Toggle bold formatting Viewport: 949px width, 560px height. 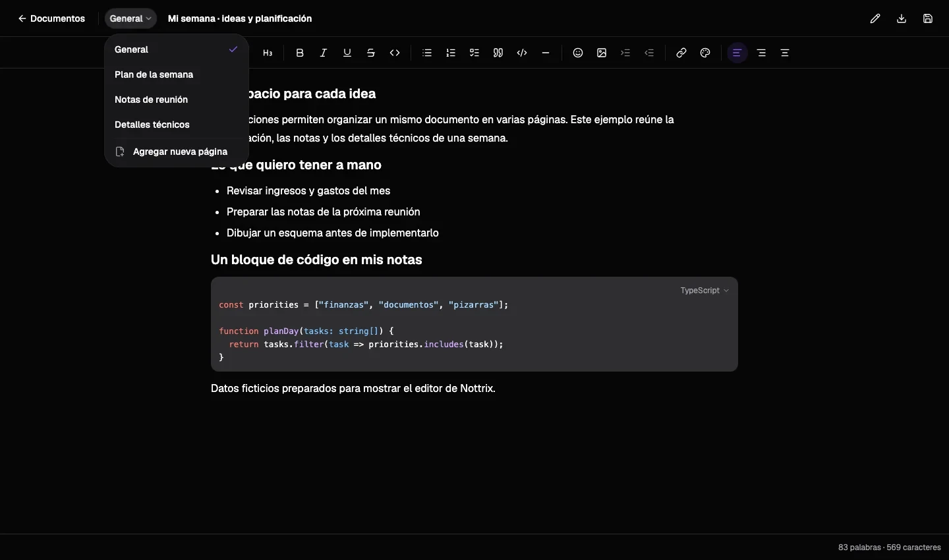pos(300,53)
